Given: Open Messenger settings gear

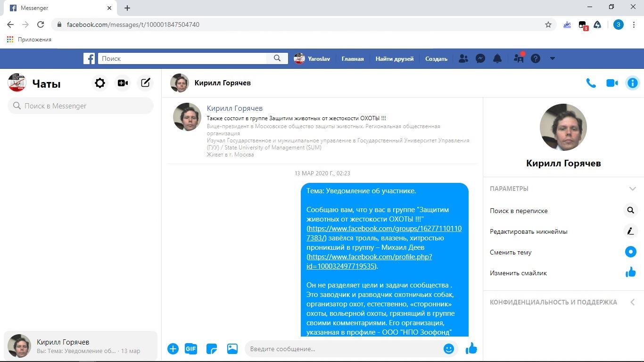Looking at the screenshot, I should (x=100, y=83).
